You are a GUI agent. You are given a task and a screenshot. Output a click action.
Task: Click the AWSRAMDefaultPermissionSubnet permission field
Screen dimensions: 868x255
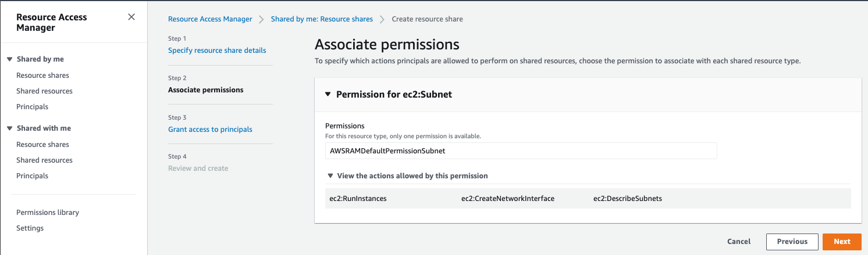[x=521, y=151]
